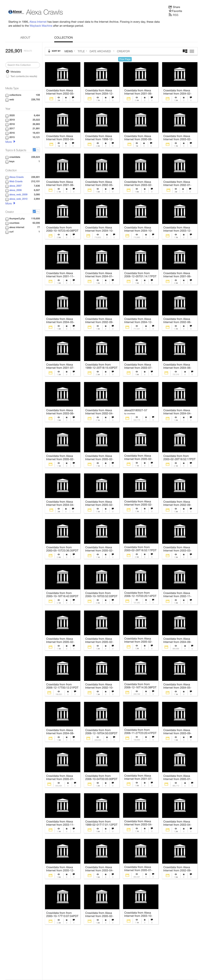Open the Crawldata 1998-12 item thumbnail
This screenshot has width=203, height=980.
[101, 120]
